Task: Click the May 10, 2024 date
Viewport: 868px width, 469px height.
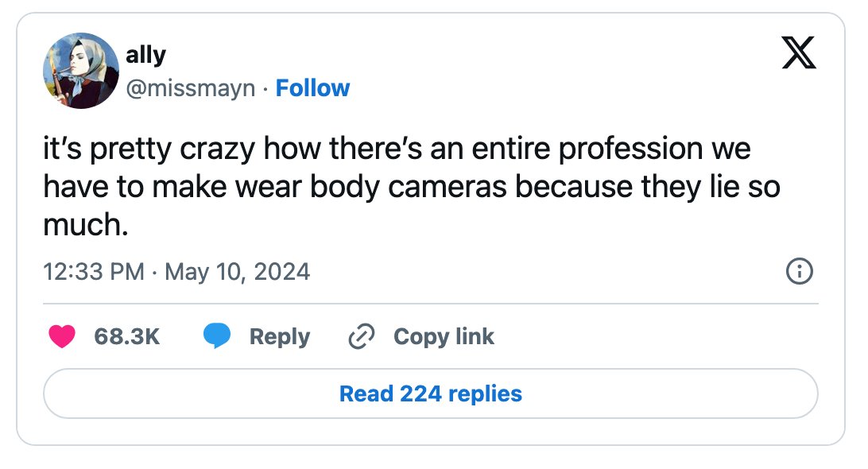Action: click(238, 272)
